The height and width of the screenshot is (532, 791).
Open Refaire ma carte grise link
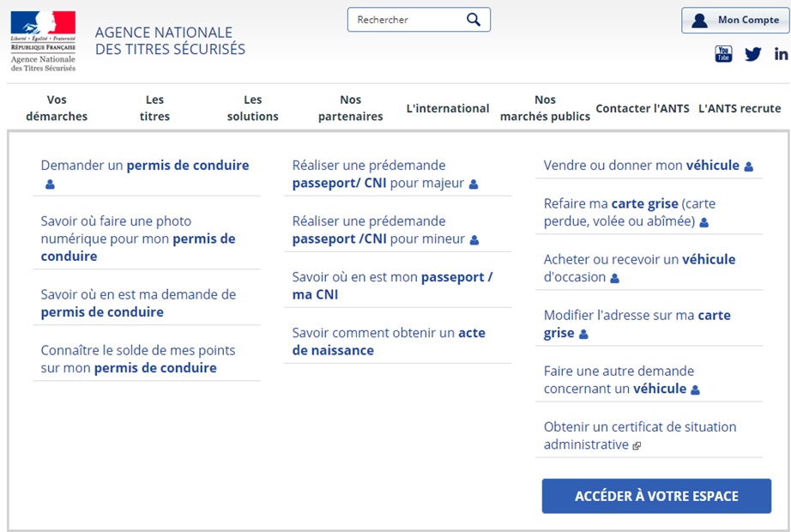coord(629,213)
